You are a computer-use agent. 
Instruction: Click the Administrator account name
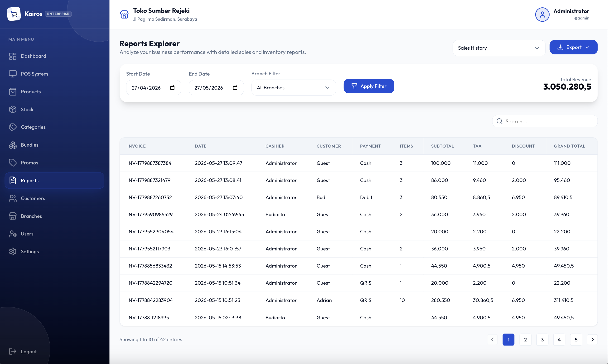[571, 11]
